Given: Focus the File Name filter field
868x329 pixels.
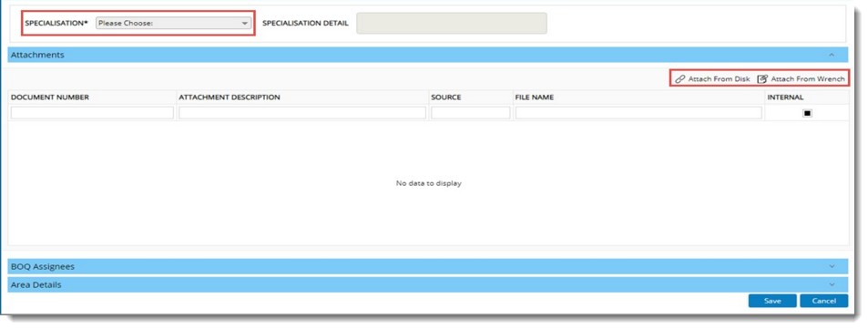Looking at the screenshot, I should tap(638, 113).
